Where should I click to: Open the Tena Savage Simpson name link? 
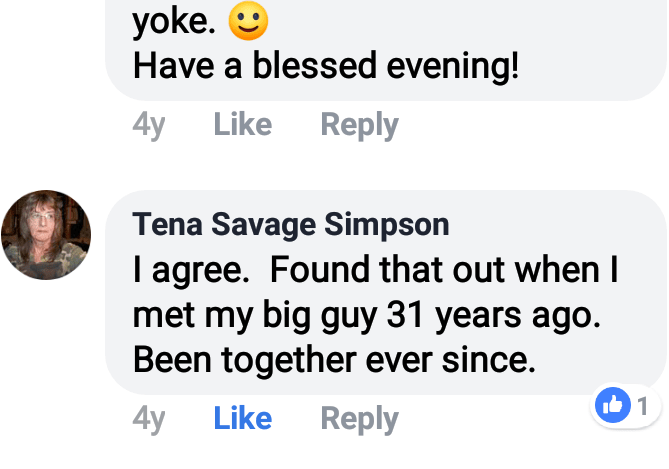[x=291, y=225]
